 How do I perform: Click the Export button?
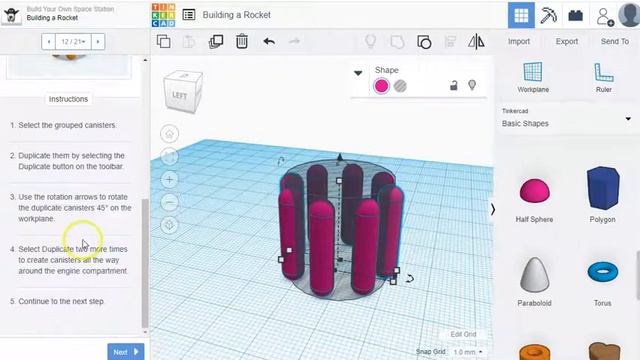(567, 41)
